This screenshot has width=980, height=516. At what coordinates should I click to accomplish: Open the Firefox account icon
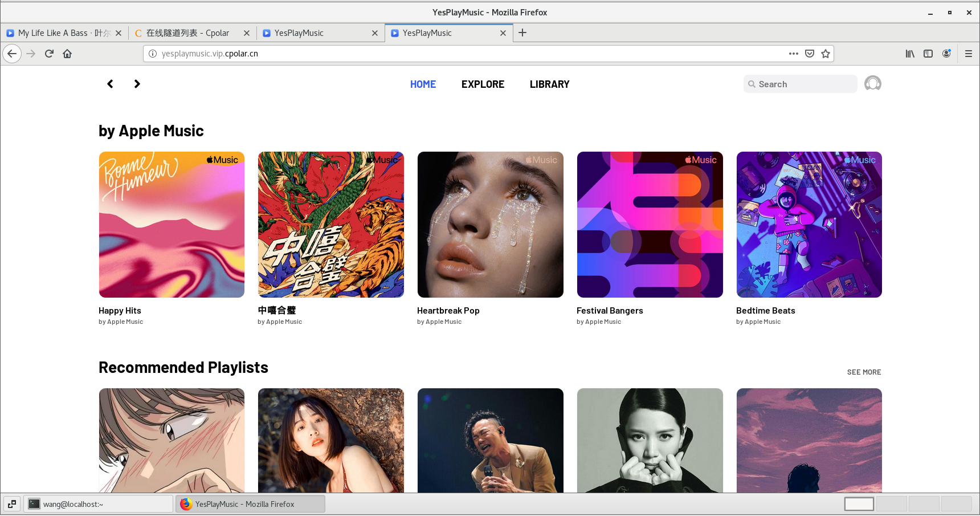946,54
